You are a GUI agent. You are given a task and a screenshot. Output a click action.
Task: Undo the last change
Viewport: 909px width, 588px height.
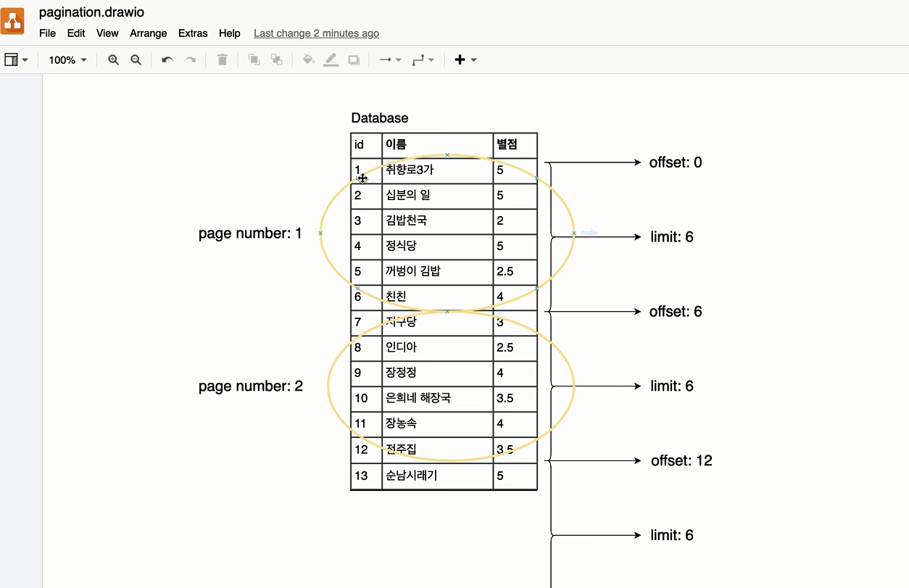pos(167,60)
